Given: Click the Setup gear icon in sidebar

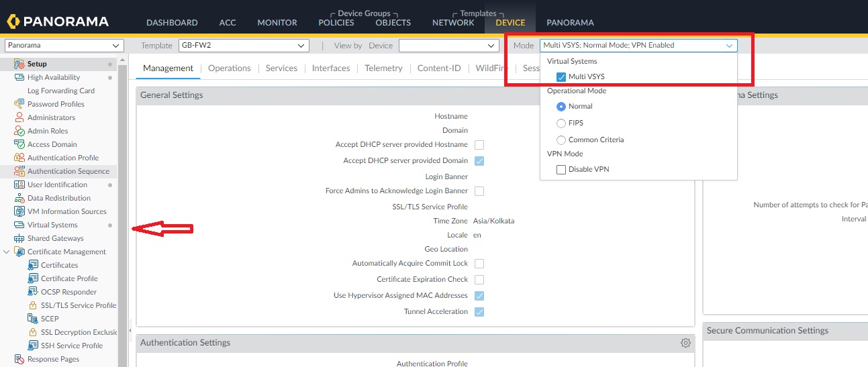Looking at the screenshot, I should click(20, 64).
